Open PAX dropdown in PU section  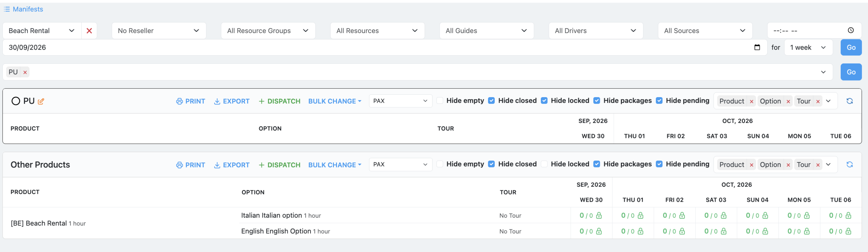point(400,101)
